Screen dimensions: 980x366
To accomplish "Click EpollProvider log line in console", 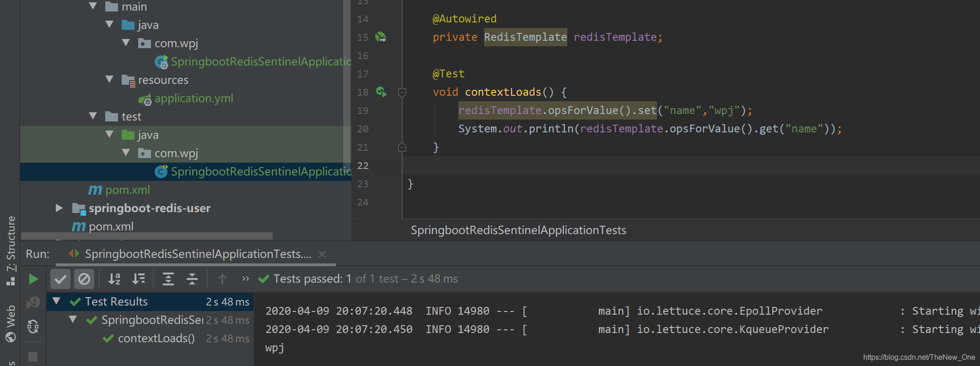I will (x=623, y=311).
